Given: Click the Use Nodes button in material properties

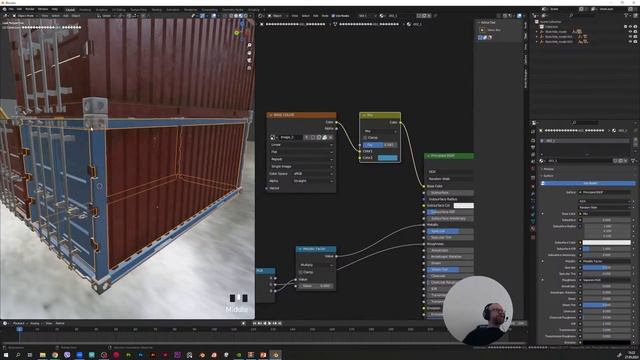Looking at the screenshot, I should 589,183.
